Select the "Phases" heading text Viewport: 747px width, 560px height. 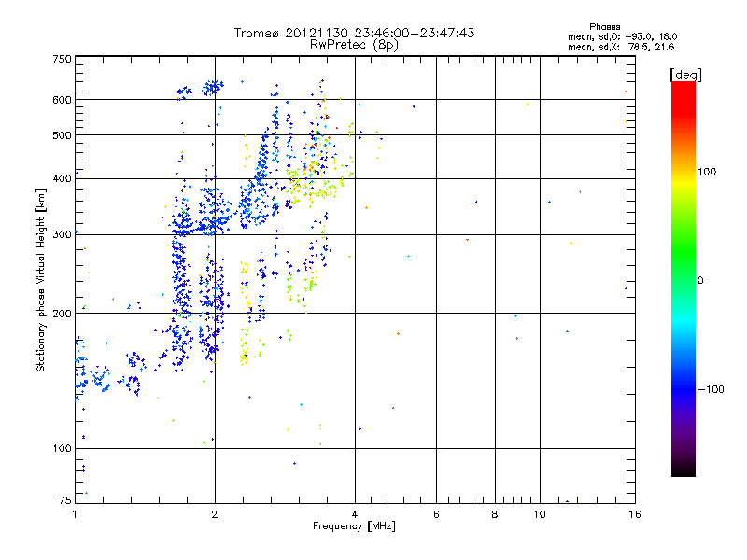(x=604, y=27)
